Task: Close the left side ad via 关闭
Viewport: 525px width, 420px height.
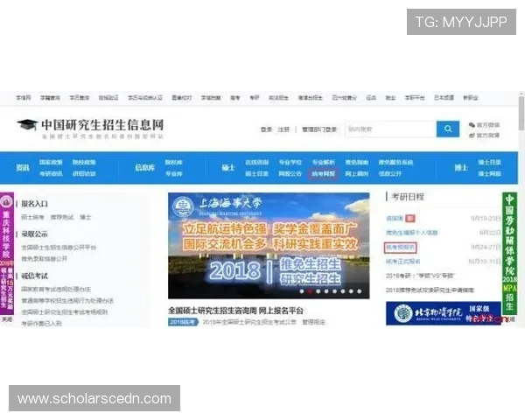Action: 7,319
